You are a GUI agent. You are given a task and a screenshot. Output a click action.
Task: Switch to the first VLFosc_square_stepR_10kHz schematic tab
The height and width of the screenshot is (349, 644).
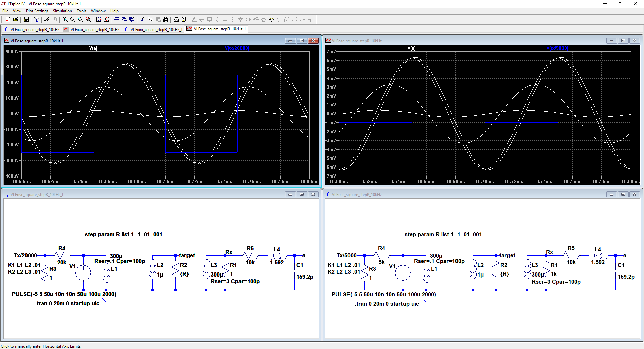pyautogui.click(x=32, y=29)
